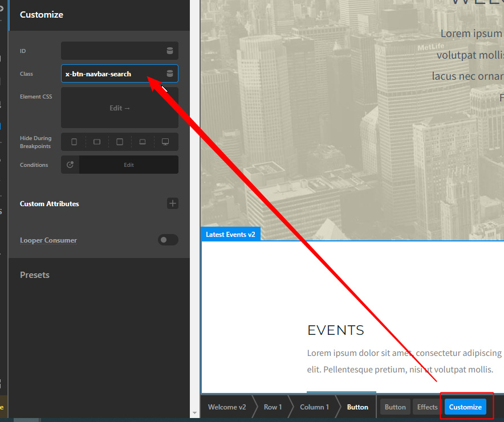Select Welcome v2 in the breadcrumb

pyautogui.click(x=227, y=407)
